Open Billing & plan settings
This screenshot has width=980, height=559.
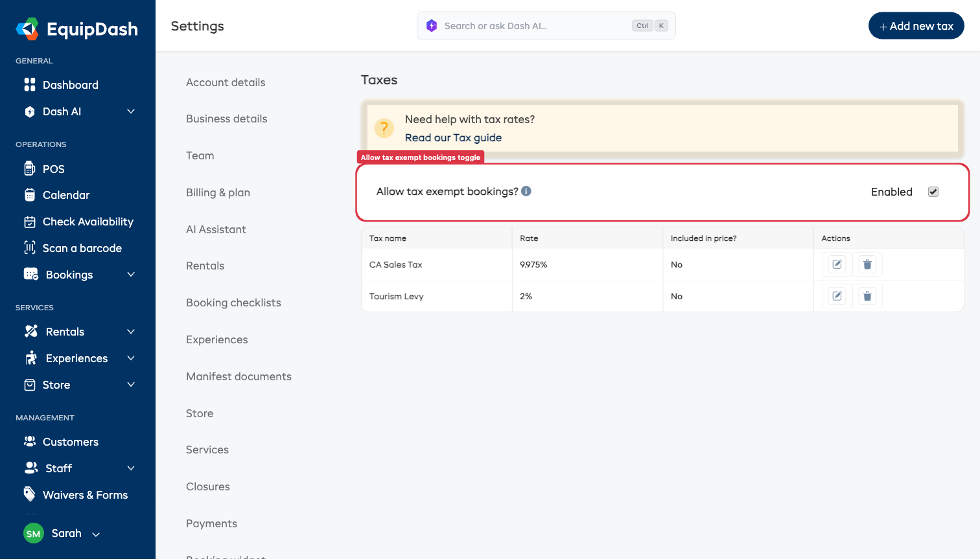(x=218, y=192)
